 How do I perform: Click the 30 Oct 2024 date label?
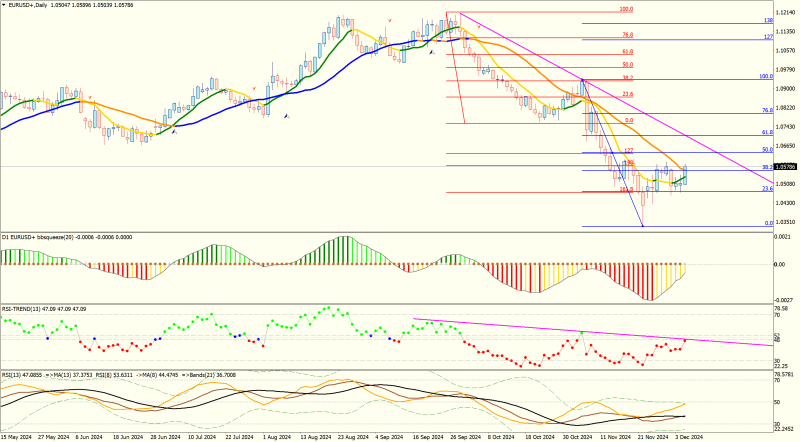pos(577,437)
